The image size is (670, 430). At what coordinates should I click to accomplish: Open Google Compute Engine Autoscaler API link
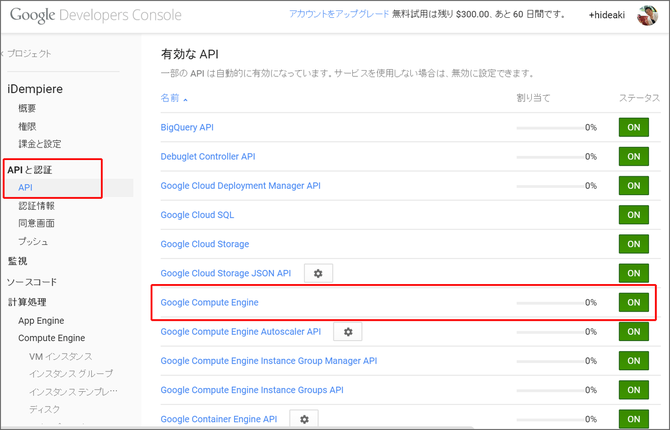pyautogui.click(x=241, y=332)
